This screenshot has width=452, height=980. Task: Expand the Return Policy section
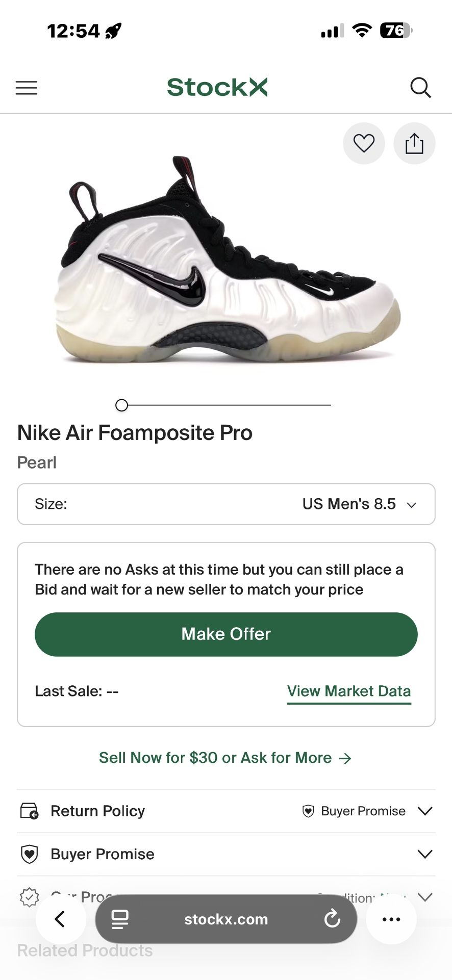(425, 811)
